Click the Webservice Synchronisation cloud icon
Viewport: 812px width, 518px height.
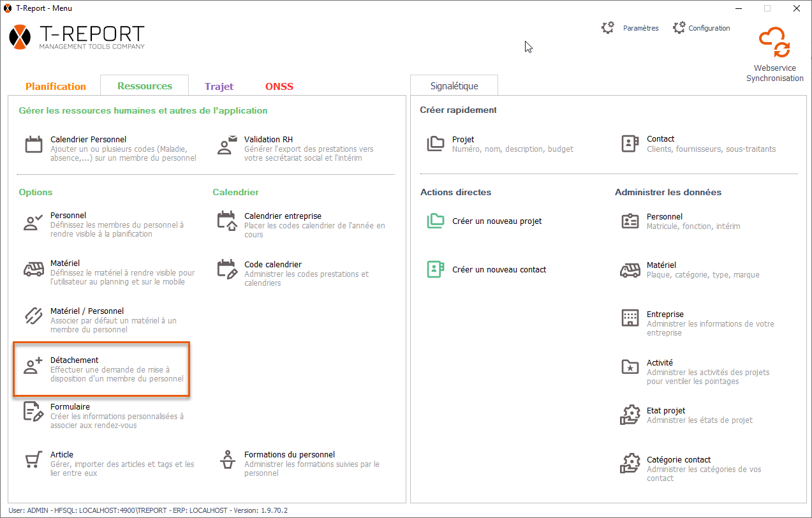(x=774, y=43)
